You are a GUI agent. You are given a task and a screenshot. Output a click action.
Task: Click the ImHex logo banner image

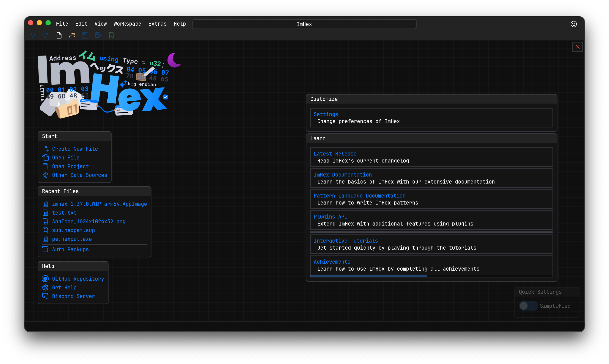109,85
